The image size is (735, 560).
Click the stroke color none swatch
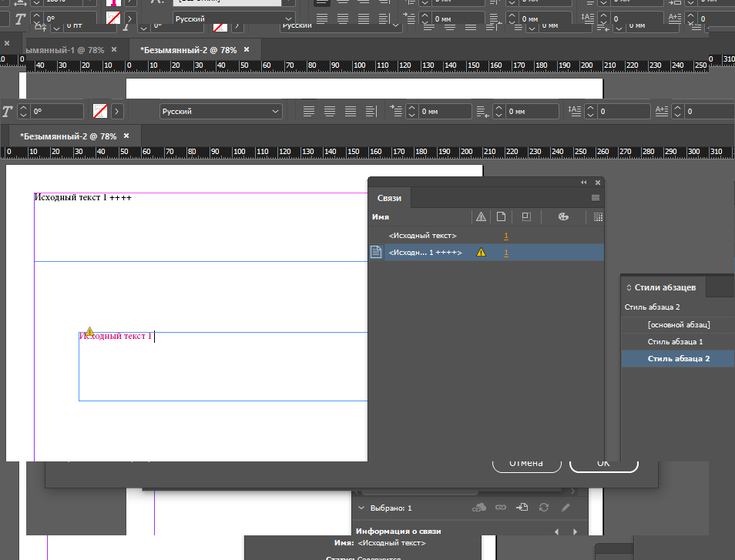tap(99, 112)
